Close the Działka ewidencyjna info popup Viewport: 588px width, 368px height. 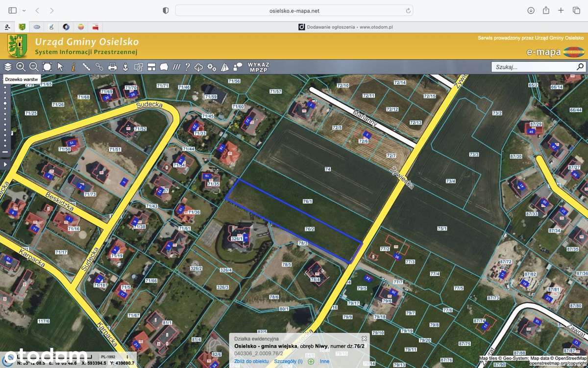coord(364,338)
